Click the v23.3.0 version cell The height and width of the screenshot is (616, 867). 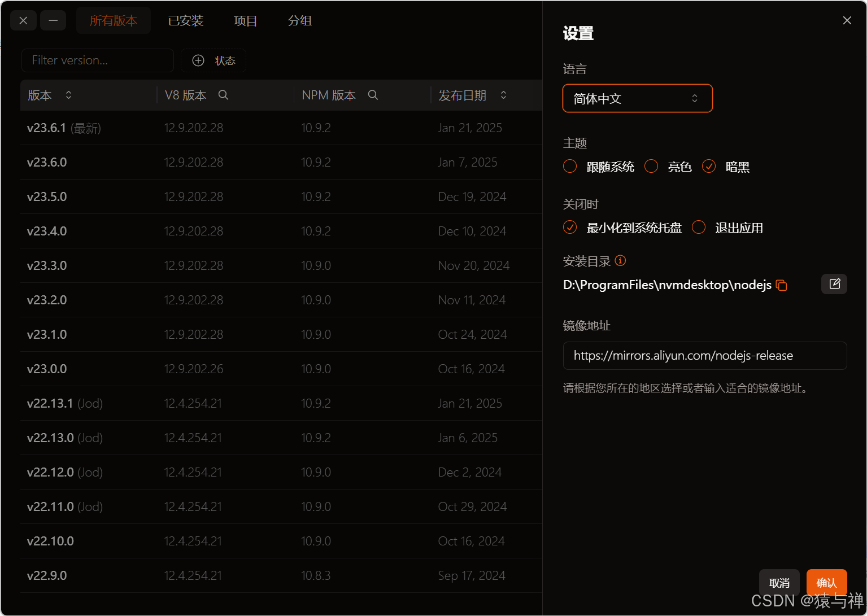point(47,266)
